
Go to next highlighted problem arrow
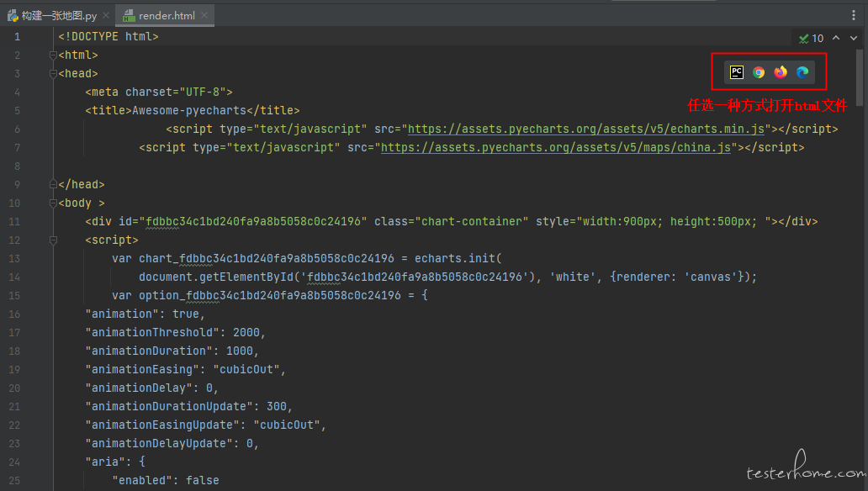[x=854, y=38]
